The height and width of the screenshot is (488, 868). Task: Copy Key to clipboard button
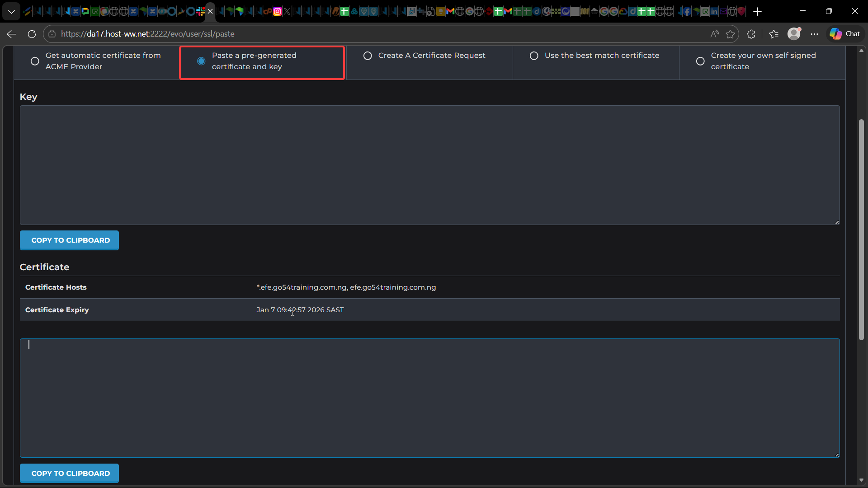pyautogui.click(x=69, y=240)
